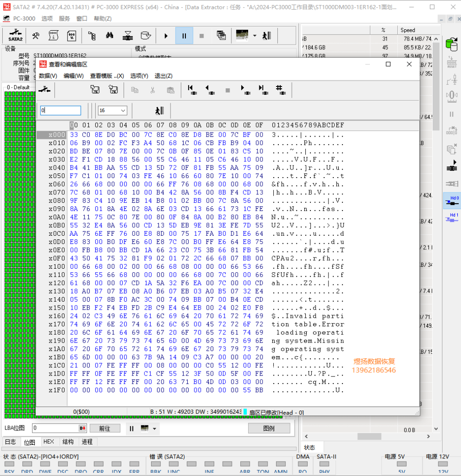Click the 状态 tab below task list
This screenshot has width=461, height=476.
point(310,448)
